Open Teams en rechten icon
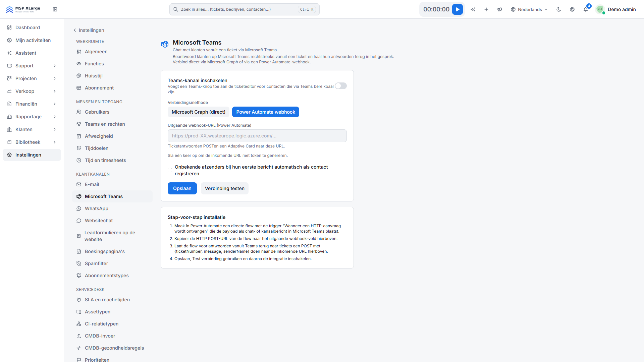Screen dimensions: 644x362 (x=79, y=124)
